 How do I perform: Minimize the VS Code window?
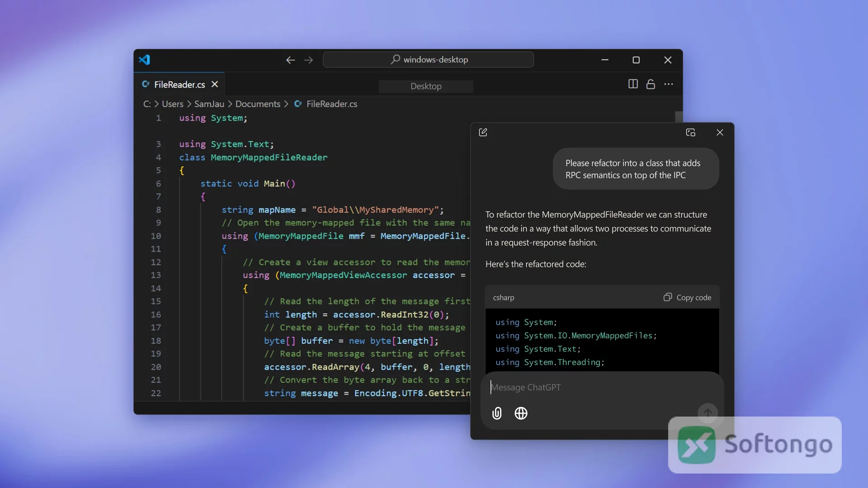click(605, 60)
